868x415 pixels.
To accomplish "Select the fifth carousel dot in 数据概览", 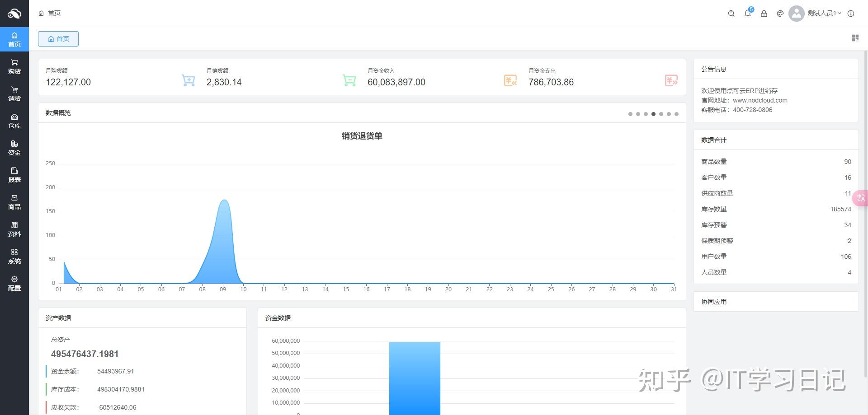I will (661, 114).
